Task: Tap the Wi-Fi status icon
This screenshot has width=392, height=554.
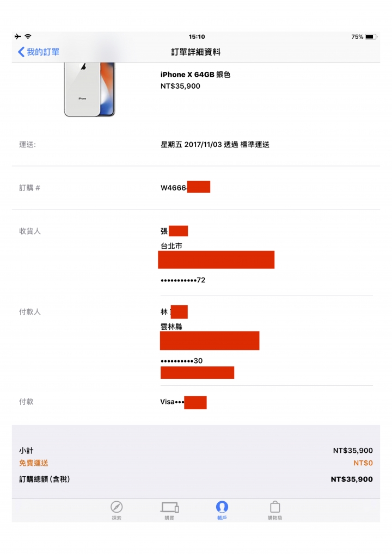Action: (28, 36)
